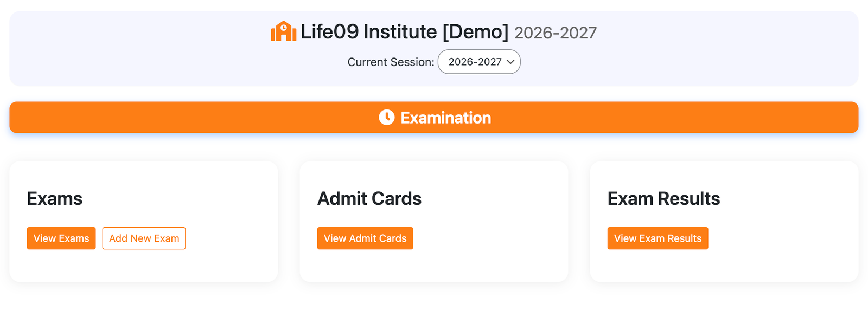Open the View Exams button

(61, 238)
